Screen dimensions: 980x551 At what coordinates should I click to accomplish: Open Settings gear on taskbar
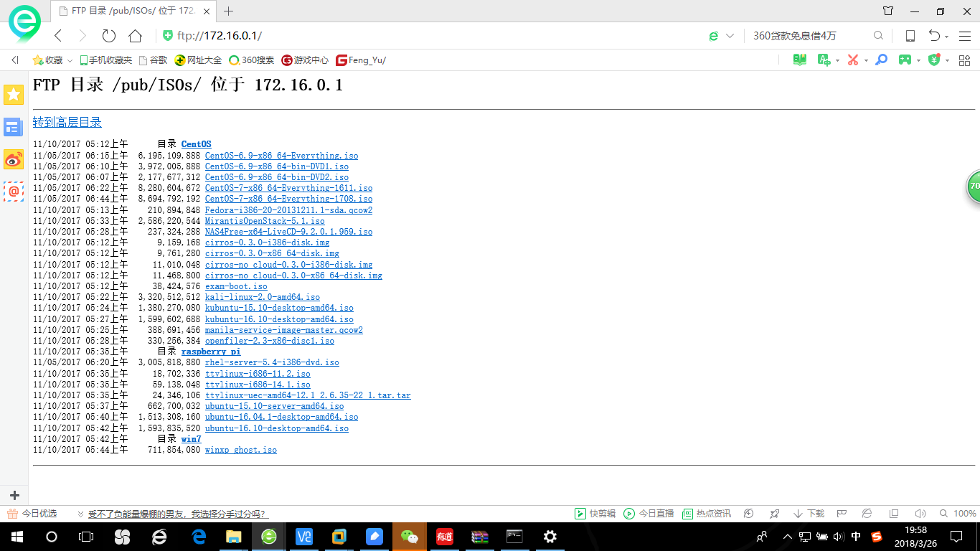tap(550, 537)
